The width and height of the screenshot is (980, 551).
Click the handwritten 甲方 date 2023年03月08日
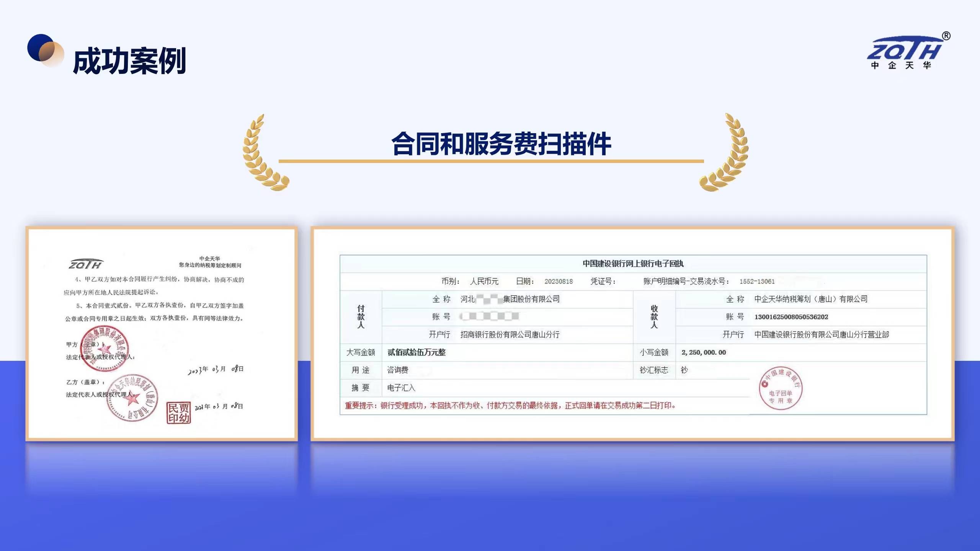(x=216, y=370)
